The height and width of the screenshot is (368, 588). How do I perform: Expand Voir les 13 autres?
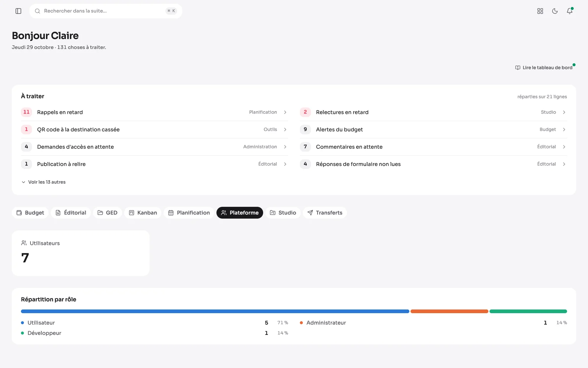[x=43, y=182]
